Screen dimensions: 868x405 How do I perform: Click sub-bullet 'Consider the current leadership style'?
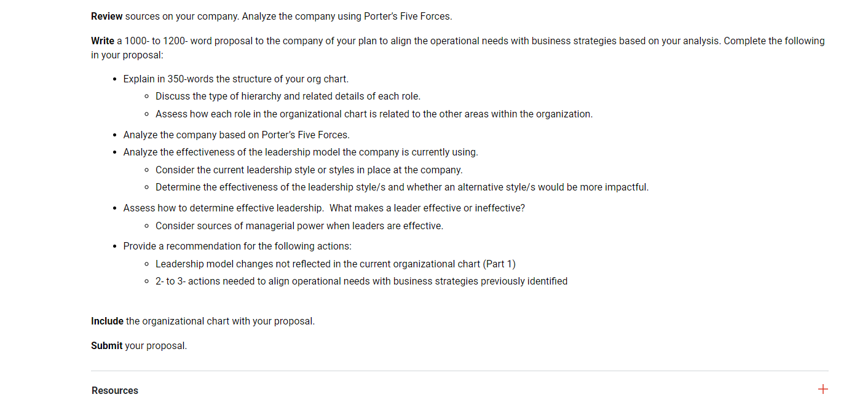[x=309, y=170]
